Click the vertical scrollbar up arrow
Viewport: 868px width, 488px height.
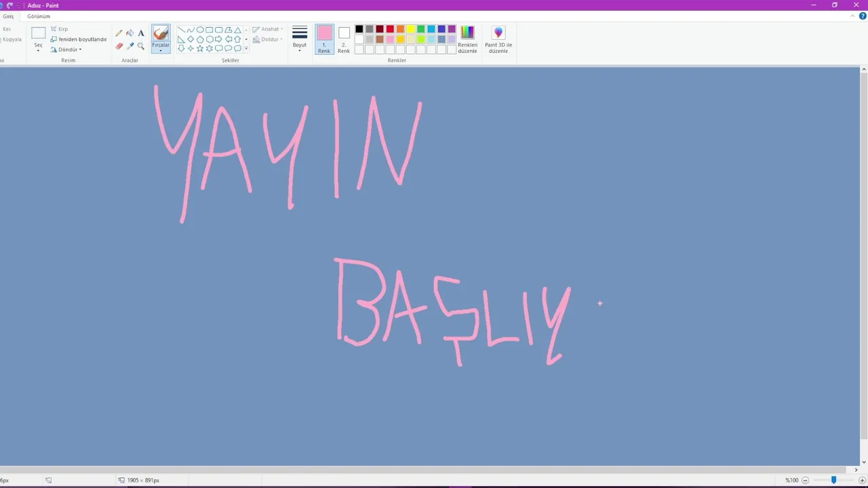[x=863, y=69]
